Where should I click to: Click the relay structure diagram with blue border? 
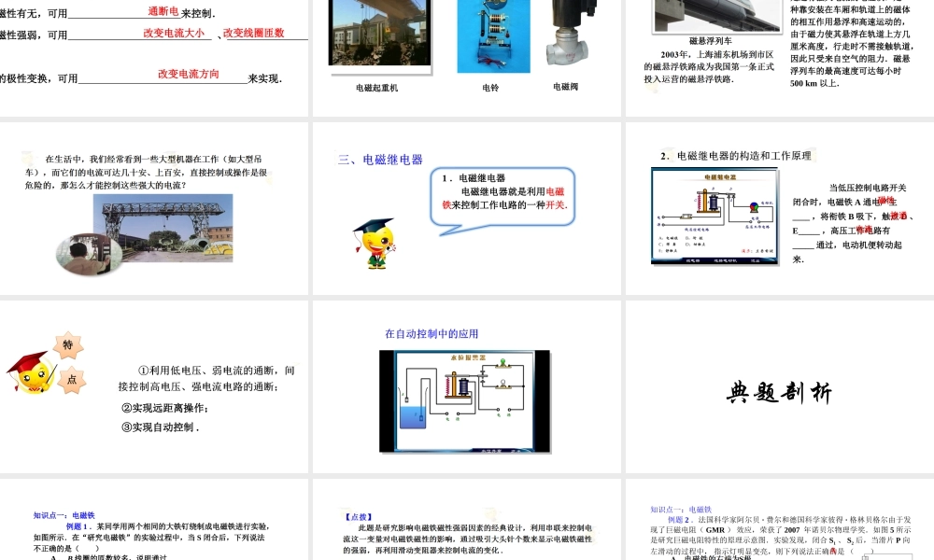tap(715, 216)
